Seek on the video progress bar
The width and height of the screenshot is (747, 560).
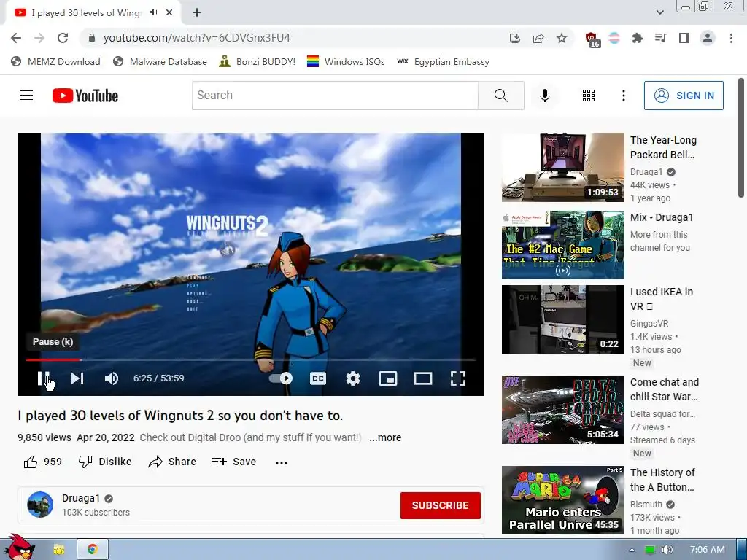(x=251, y=359)
